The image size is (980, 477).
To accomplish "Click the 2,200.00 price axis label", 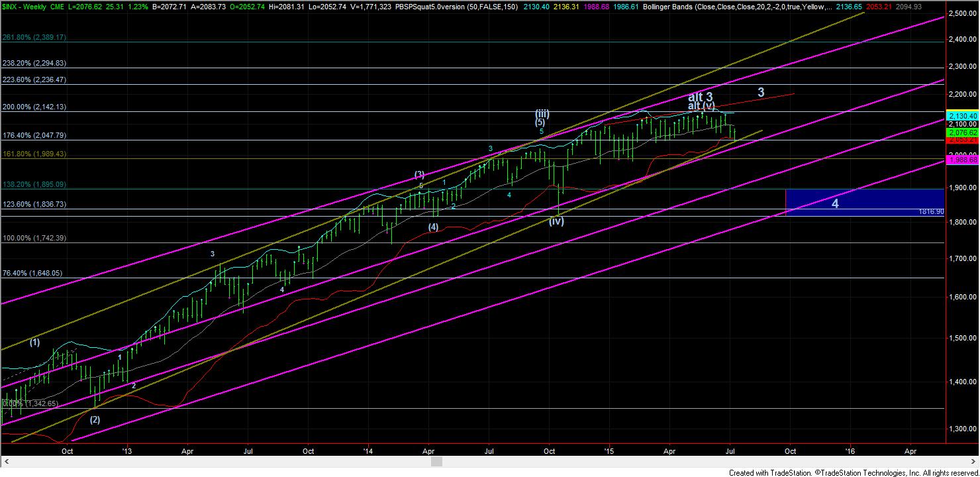I will (962, 95).
